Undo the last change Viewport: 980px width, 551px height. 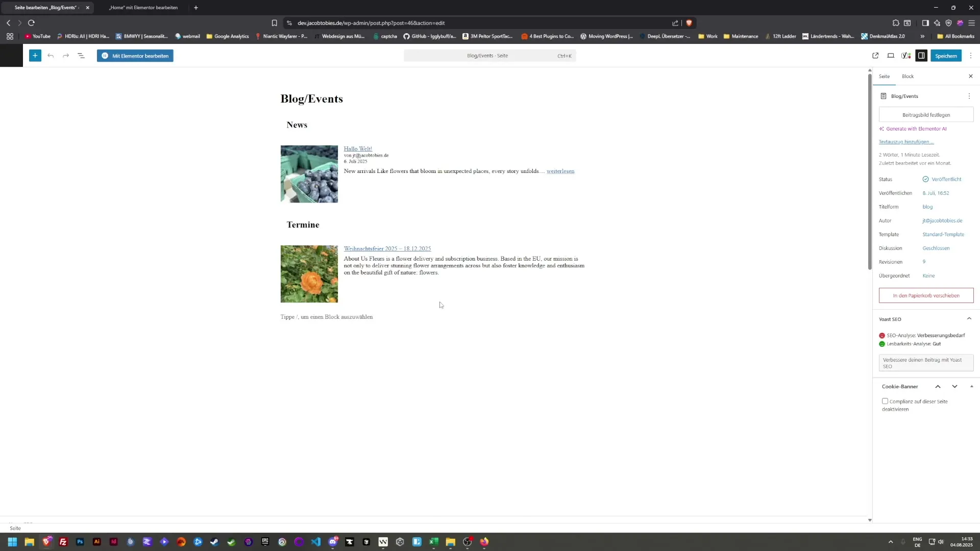coord(51,56)
